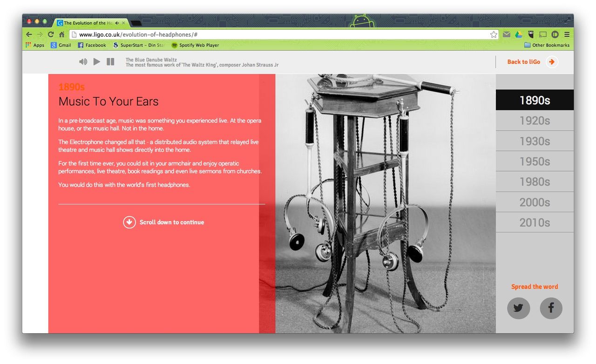Viewport: 596px width, 364px height.
Task: Share the page on Facebook
Action: pyautogui.click(x=551, y=308)
